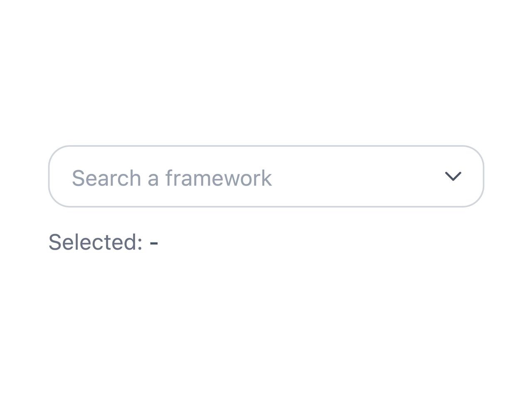The width and height of the screenshot is (532, 399).
Task: Click the empty area inside the search combobox
Action: [357, 176]
